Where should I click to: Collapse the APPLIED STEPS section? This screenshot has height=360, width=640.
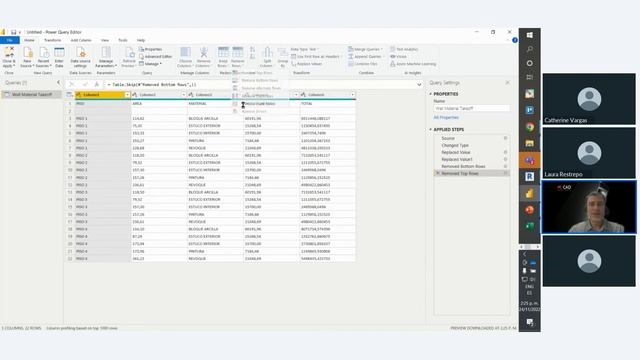pyautogui.click(x=431, y=129)
